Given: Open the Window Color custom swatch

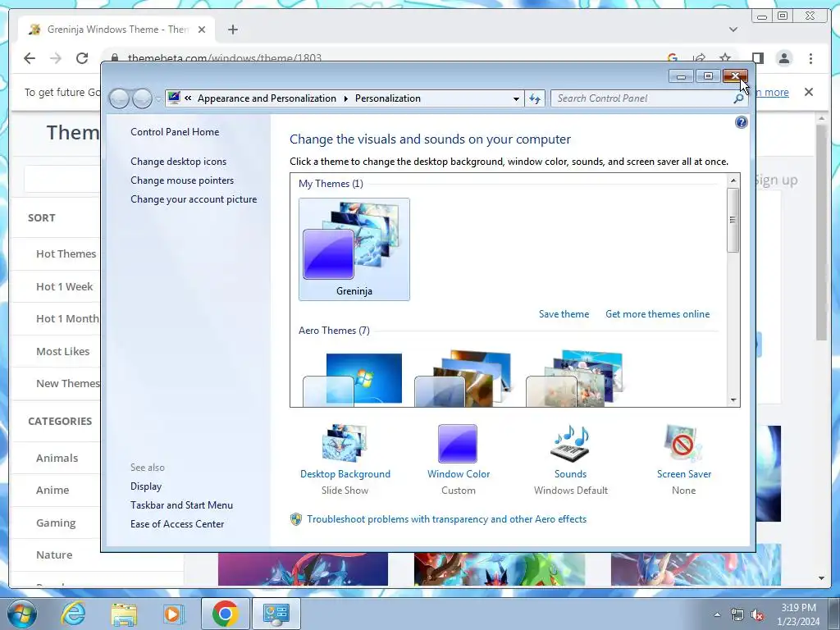Looking at the screenshot, I should [x=458, y=444].
